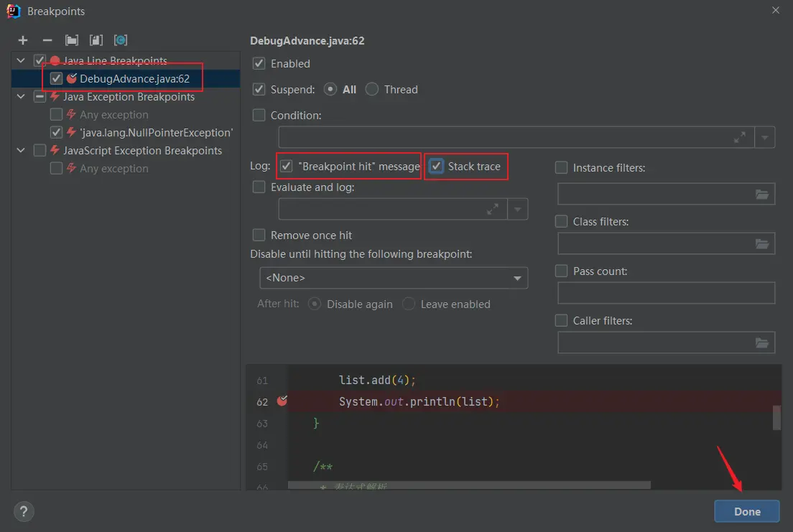
Task: Select Leave enabled radio button
Action: [409, 304]
